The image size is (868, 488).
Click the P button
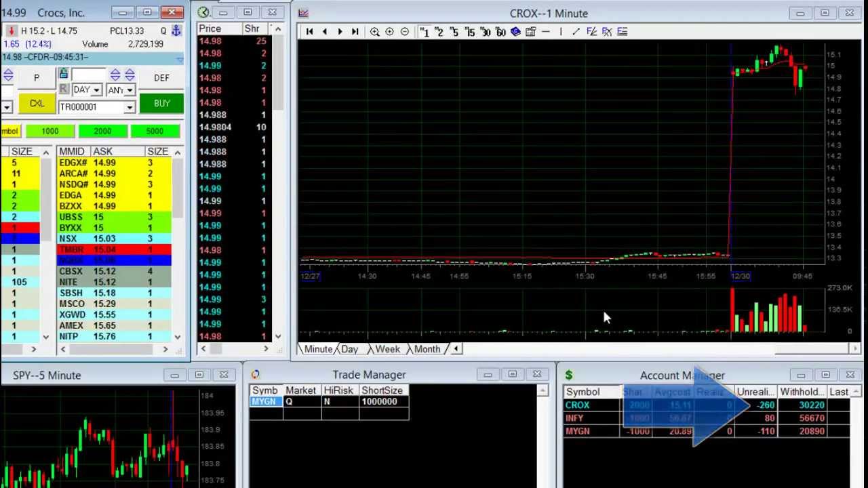pos(37,78)
